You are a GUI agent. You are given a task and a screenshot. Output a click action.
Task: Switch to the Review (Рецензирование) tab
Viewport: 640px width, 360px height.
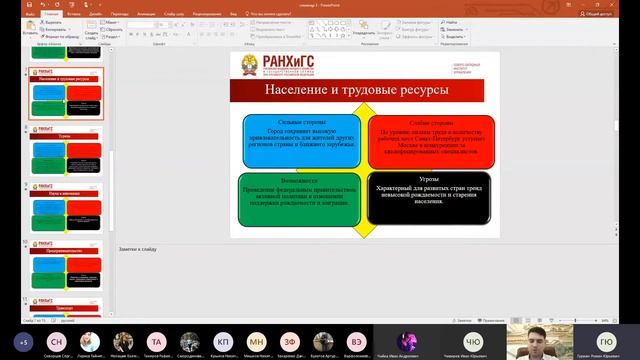[207, 14]
